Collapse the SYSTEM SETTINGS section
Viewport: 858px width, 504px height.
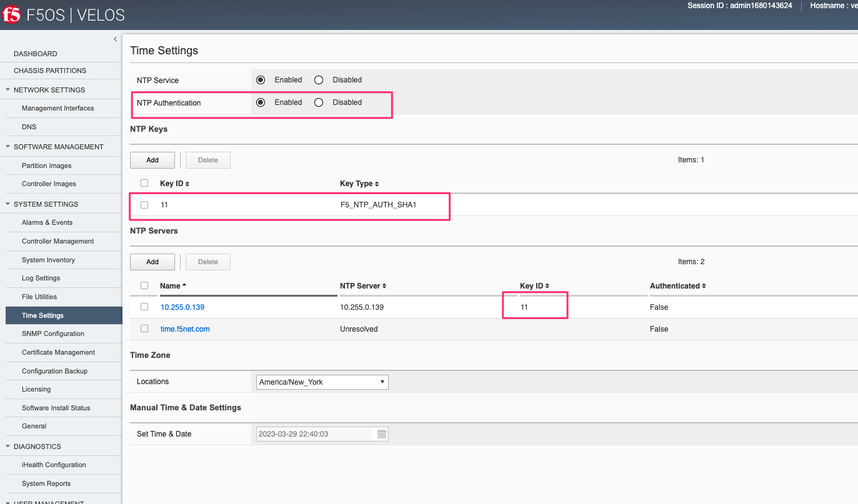click(x=8, y=204)
